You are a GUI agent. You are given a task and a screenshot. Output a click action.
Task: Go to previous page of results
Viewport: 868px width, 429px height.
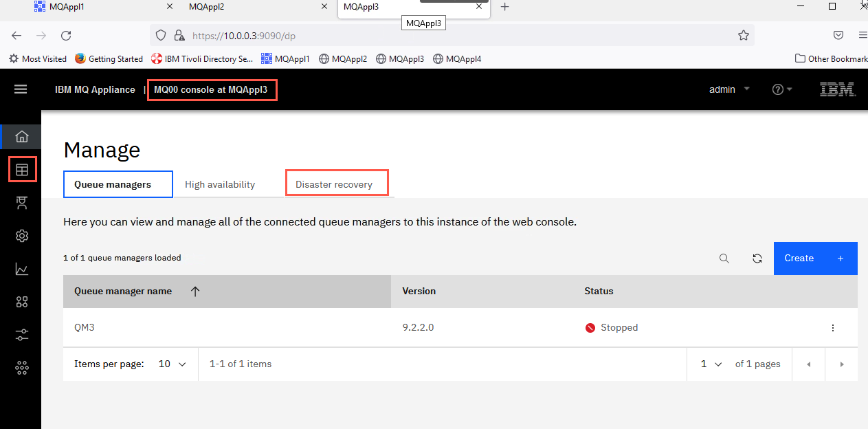[x=809, y=364]
